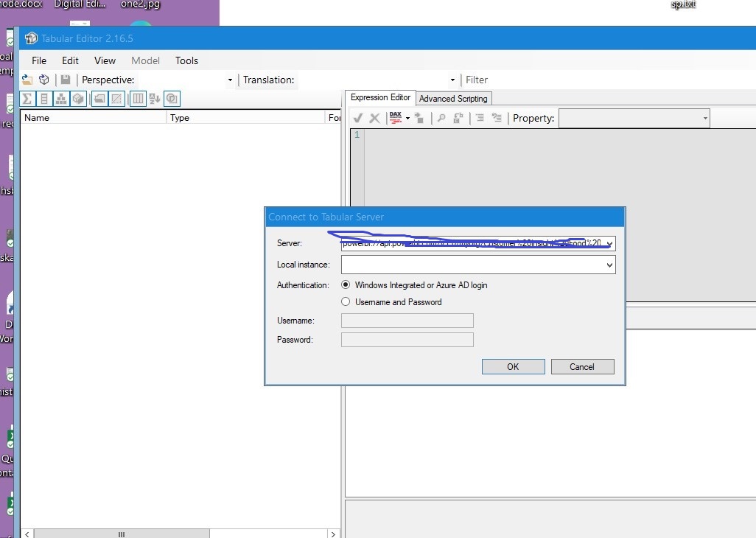Click the horizontal scrollbar in the model tree
The height and width of the screenshot is (538, 756).
click(122, 534)
